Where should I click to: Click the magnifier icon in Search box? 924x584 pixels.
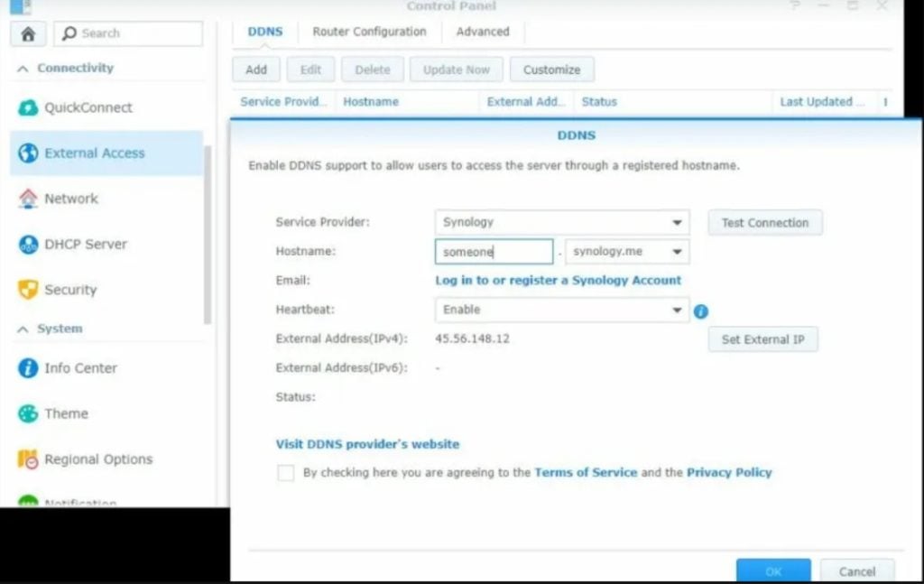pos(69,33)
